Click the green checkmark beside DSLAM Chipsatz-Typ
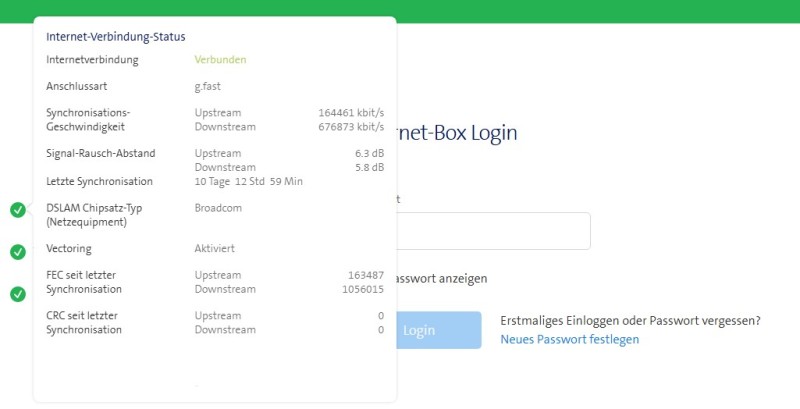The image size is (800, 409). (18, 209)
